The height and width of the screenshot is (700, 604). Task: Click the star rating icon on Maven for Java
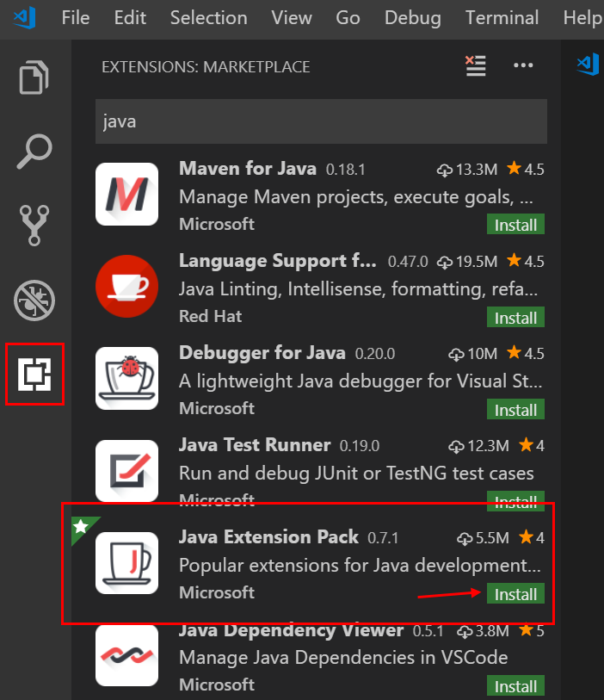click(x=514, y=168)
